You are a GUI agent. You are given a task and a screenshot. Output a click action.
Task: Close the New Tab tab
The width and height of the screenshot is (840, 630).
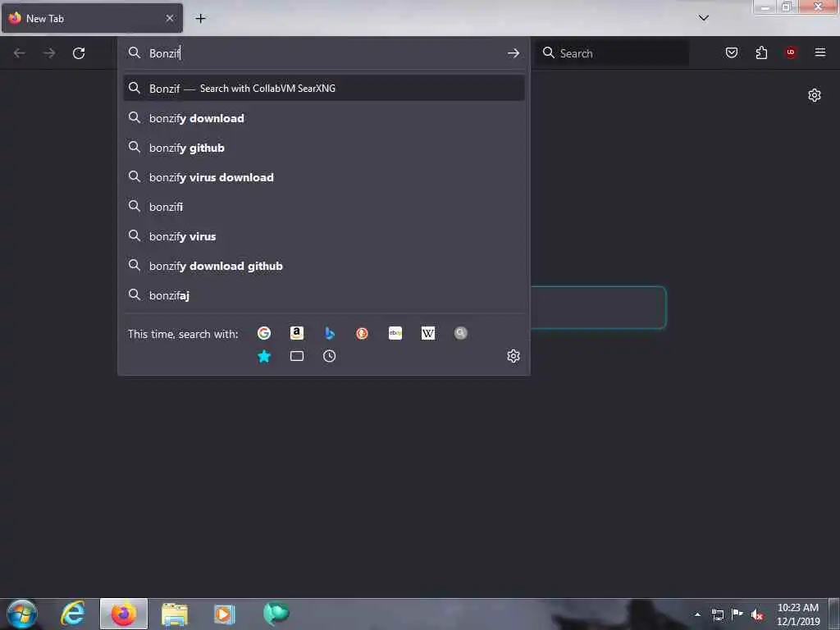pyautogui.click(x=170, y=18)
